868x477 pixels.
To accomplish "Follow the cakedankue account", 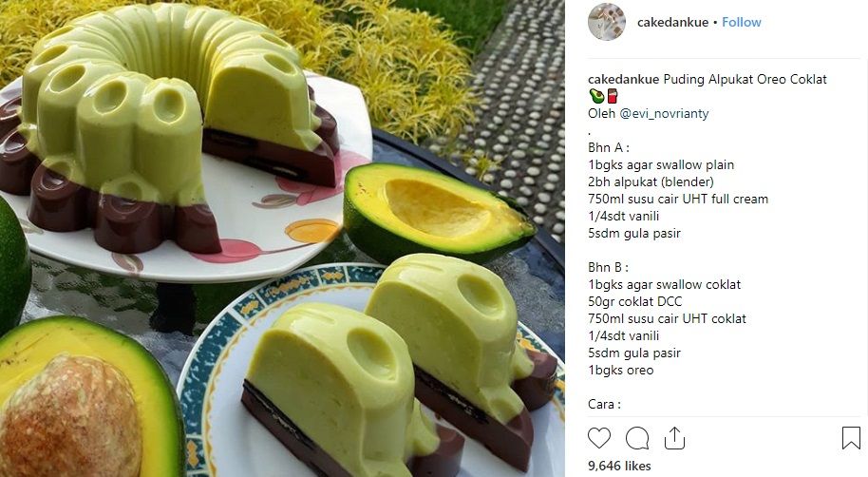I will coord(742,22).
